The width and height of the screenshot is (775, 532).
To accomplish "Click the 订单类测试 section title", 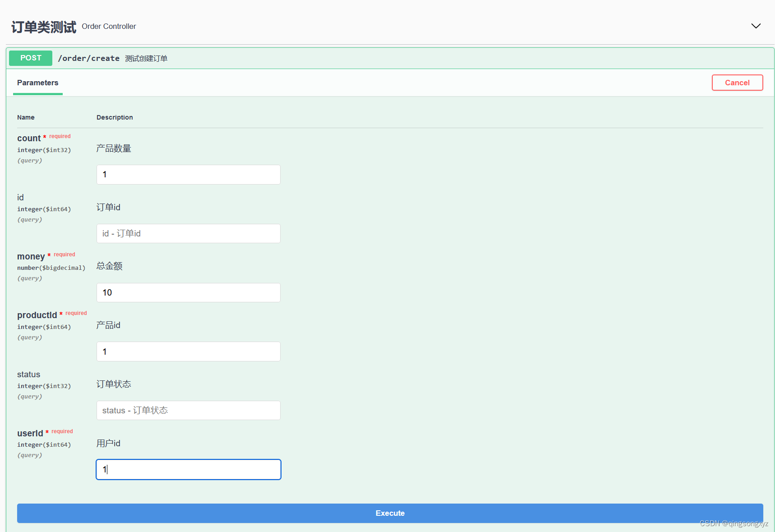I will [x=44, y=27].
